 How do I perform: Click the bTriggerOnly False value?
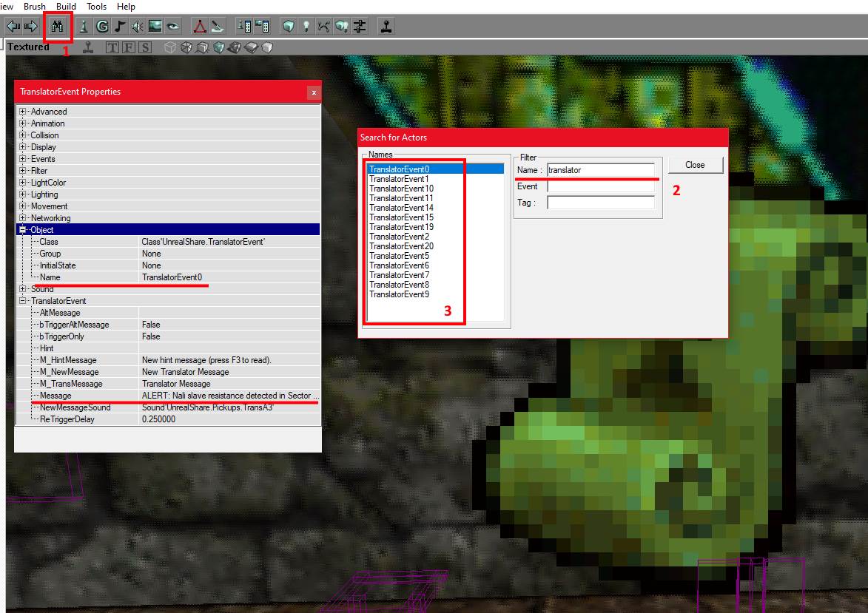point(151,336)
